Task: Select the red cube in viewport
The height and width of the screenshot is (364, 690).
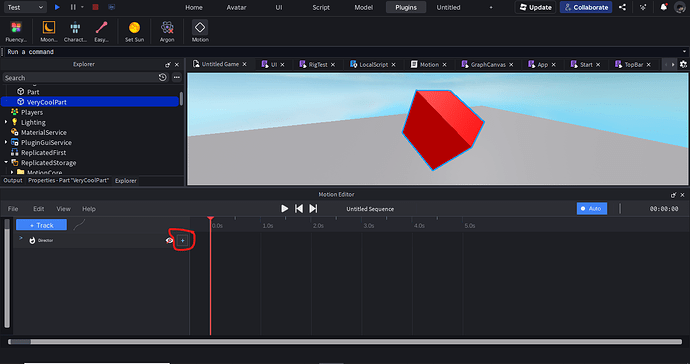Action: click(443, 129)
